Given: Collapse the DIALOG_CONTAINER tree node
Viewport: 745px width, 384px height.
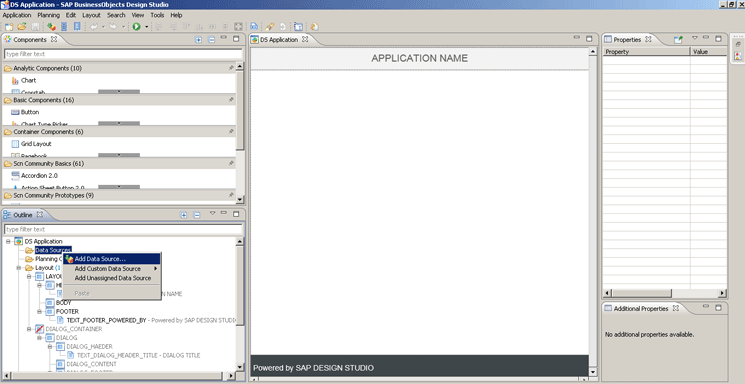Looking at the screenshot, I should tap(29, 329).
